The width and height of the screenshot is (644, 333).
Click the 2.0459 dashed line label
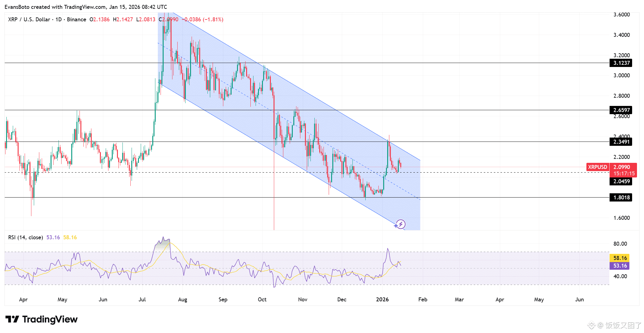pos(621,181)
